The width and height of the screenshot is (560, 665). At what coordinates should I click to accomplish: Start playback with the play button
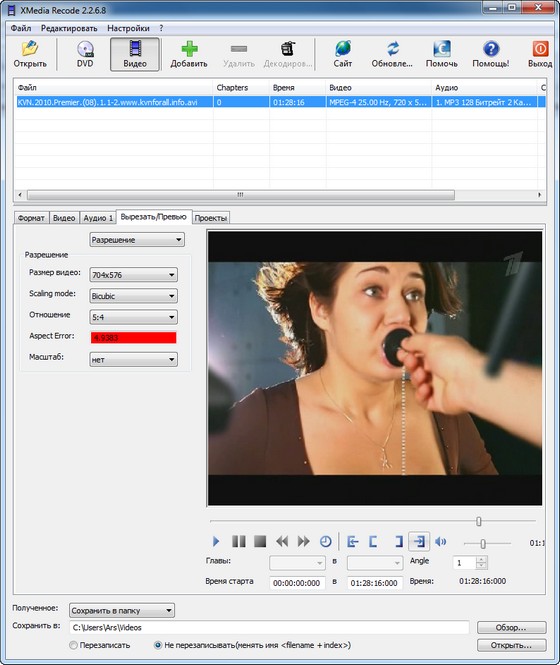pyautogui.click(x=216, y=541)
